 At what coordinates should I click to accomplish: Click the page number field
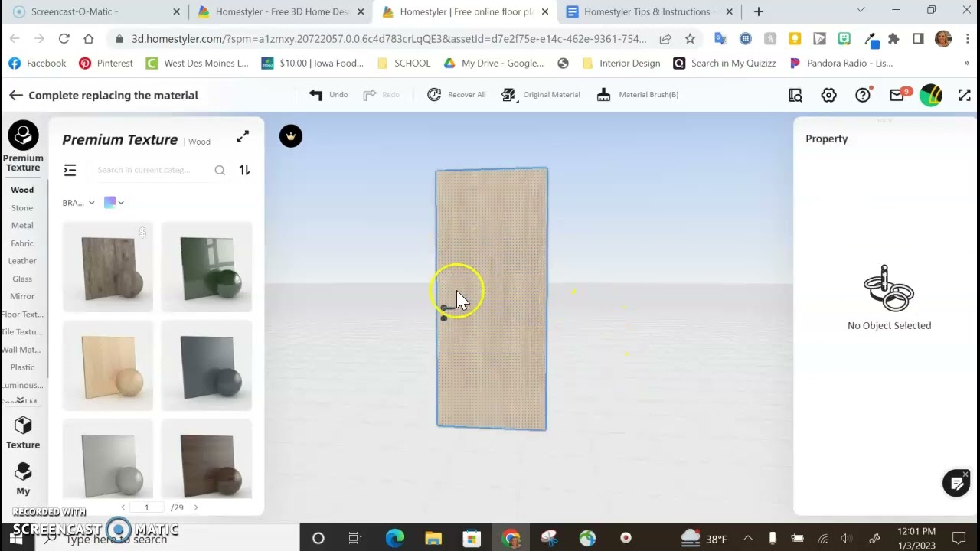147,507
